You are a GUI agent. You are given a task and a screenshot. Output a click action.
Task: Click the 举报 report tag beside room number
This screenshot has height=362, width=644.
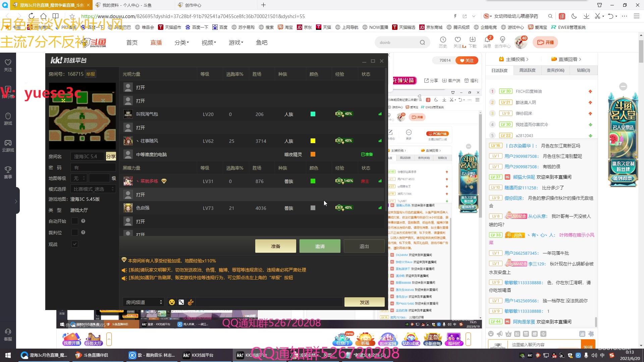point(91,74)
